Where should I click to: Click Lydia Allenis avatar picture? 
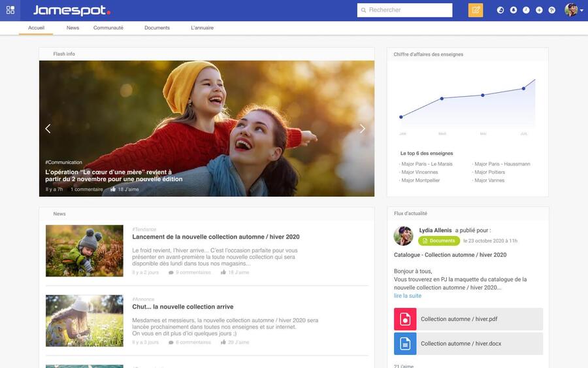(403, 236)
